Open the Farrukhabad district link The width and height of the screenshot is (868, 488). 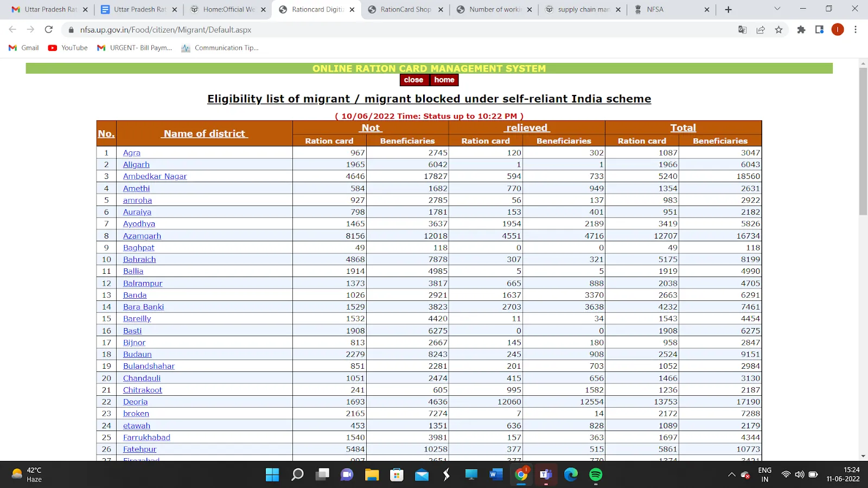(146, 437)
